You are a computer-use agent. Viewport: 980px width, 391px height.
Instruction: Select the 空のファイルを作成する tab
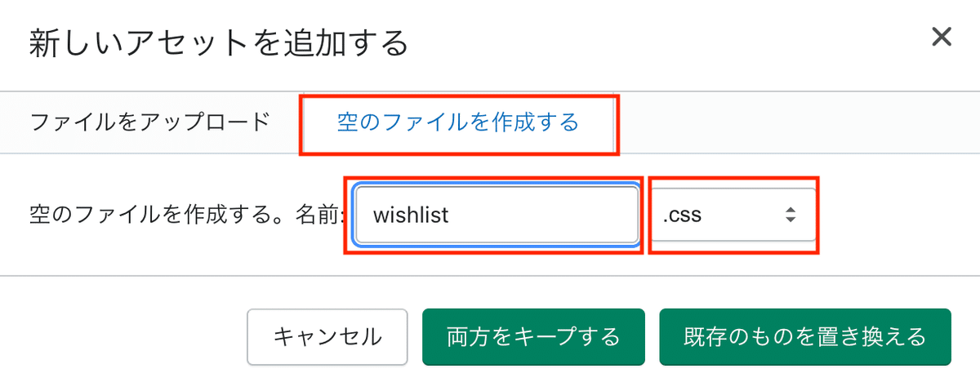pyautogui.click(x=458, y=122)
